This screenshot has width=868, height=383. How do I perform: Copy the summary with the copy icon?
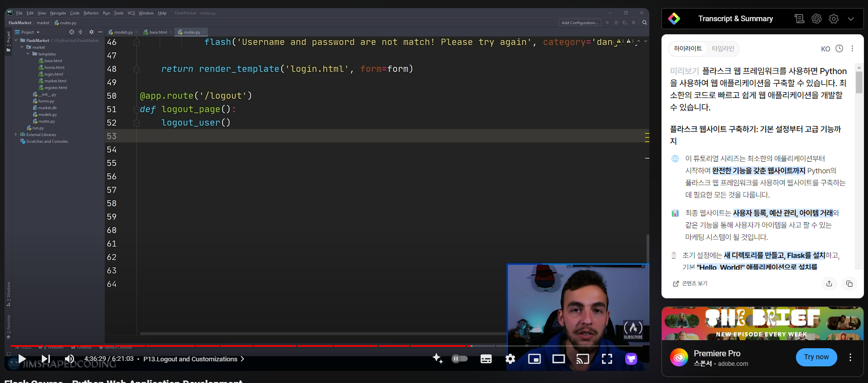coord(849,284)
